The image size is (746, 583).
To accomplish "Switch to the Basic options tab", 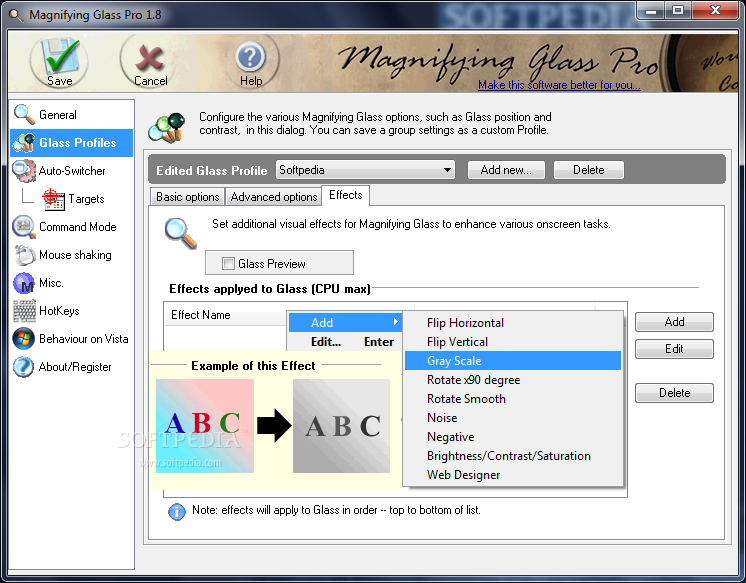I will point(187,197).
